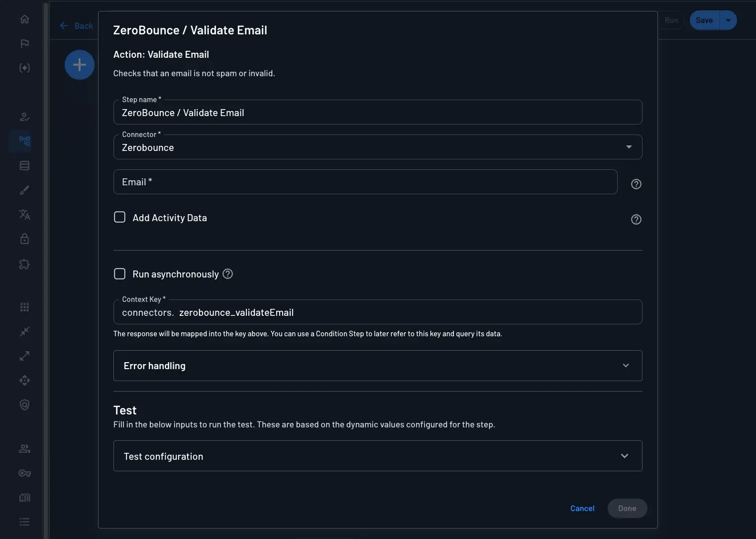Open the translation icon in sidebar
Screen dimensions: 756x539
pyautogui.click(x=24, y=214)
